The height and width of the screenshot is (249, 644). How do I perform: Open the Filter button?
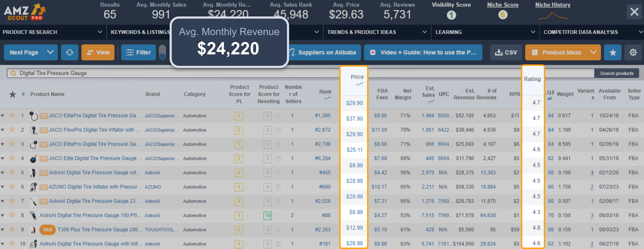point(138,52)
